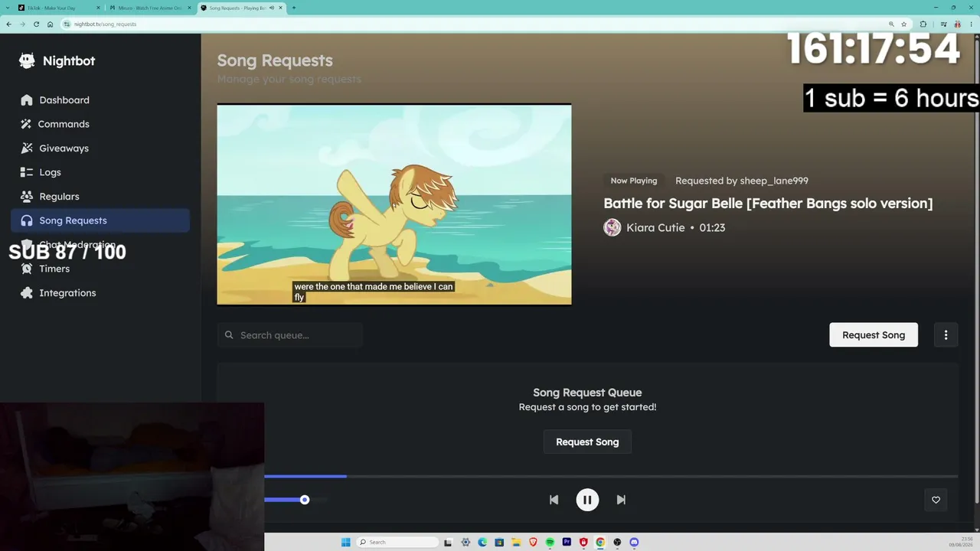The width and height of the screenshot is (980, 551).
Task: Open the browser extensions menu
Action: 923,24
